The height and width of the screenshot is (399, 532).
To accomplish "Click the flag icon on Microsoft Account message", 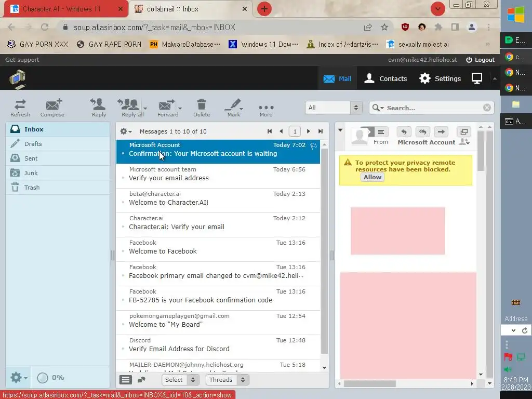I will (x=313, y=145).
